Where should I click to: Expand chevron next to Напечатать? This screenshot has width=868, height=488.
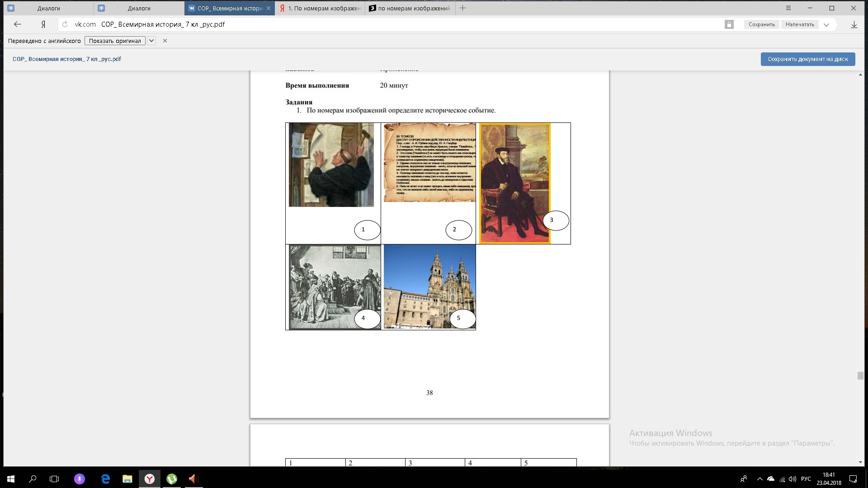[826, 25]
